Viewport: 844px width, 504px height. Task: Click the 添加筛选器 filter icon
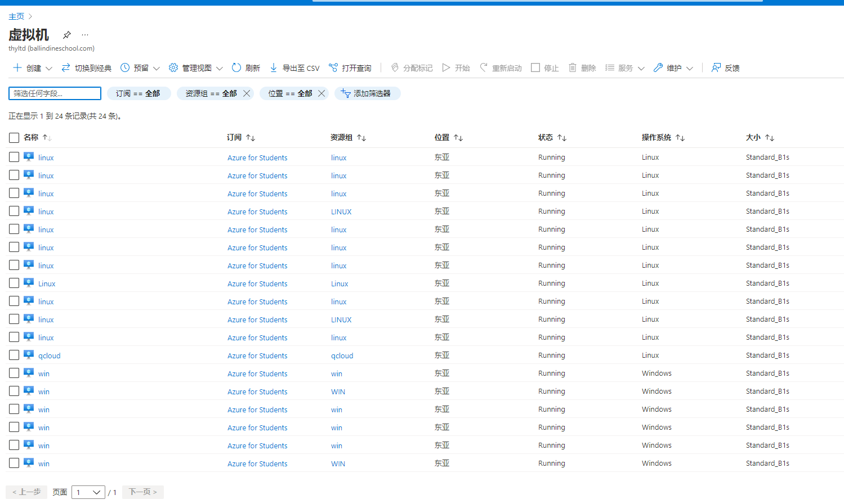[346, 93]
